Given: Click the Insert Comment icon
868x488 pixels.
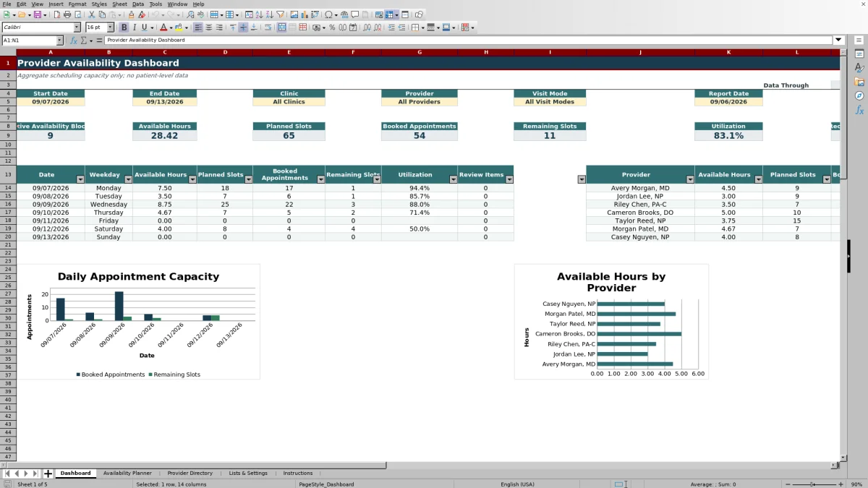Looking at the screenshot, I should tap(355, 14).
